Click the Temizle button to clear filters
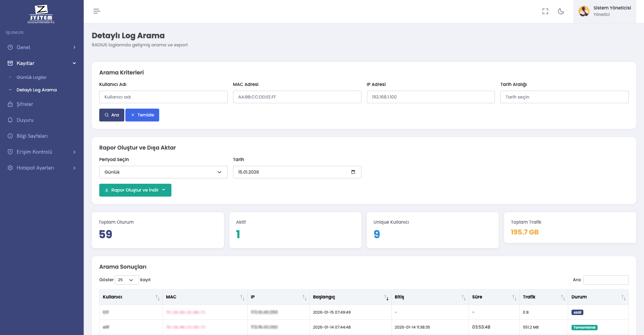 tap(142, 115)
